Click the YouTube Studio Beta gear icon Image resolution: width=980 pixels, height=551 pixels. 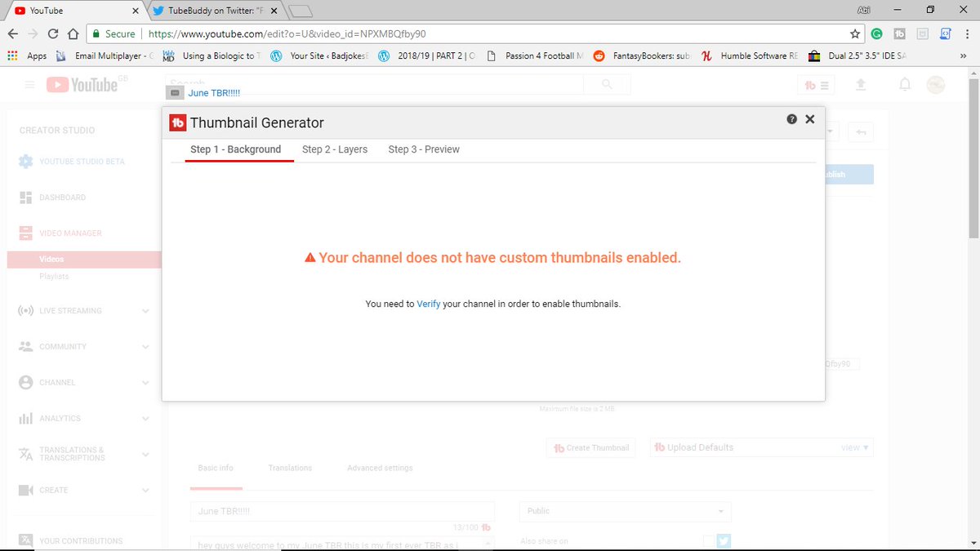25,162
